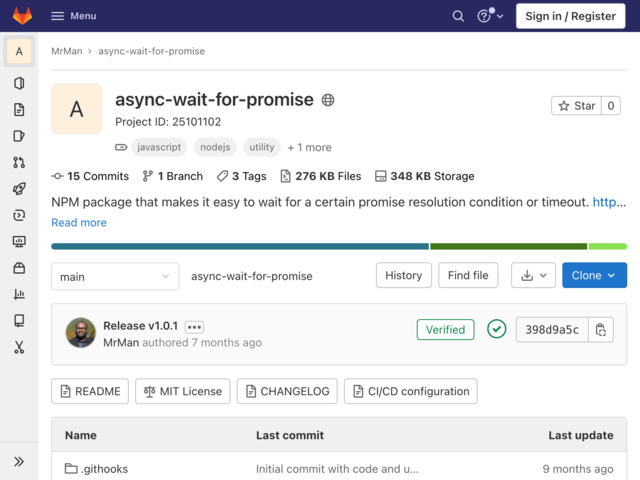640x480 pixels.
Task: Expand the sidebar with double chevron
Action: point(19,462)
